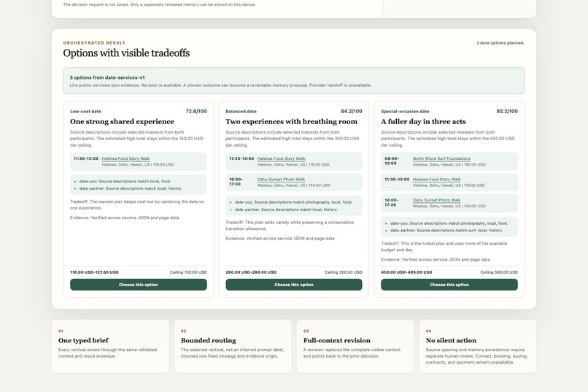The height and width of the screenshot is (392, 588).
Task: Click the '116.00 USD-127.60 USD' price range
Action: point(94,272)
